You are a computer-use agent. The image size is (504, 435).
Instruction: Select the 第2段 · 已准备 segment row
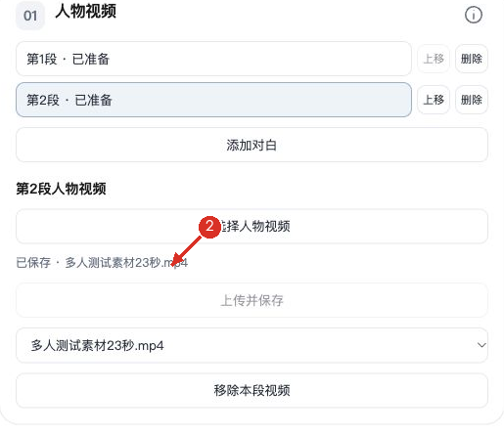[x=213, y=100]
